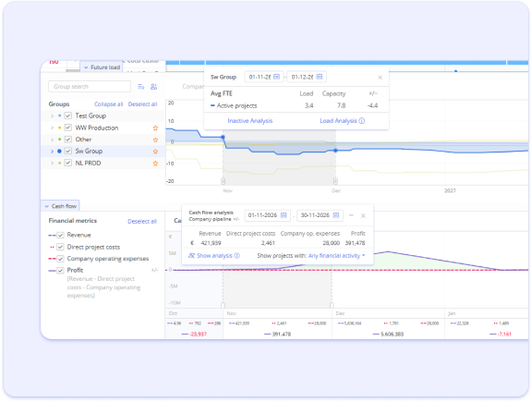Open calendar for Sw Group end date

pyautogui.click(x=320, y=77)
